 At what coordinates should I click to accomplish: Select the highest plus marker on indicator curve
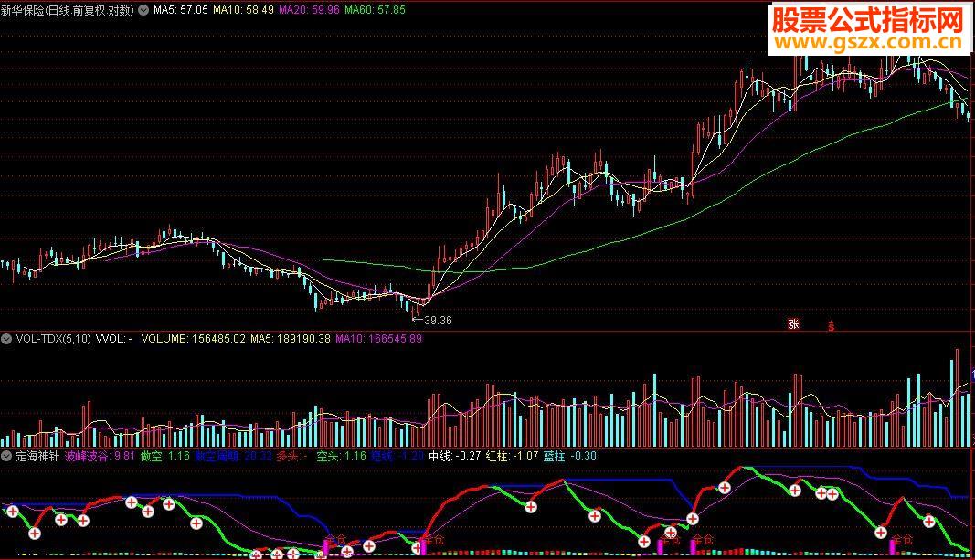click(725, 488)
